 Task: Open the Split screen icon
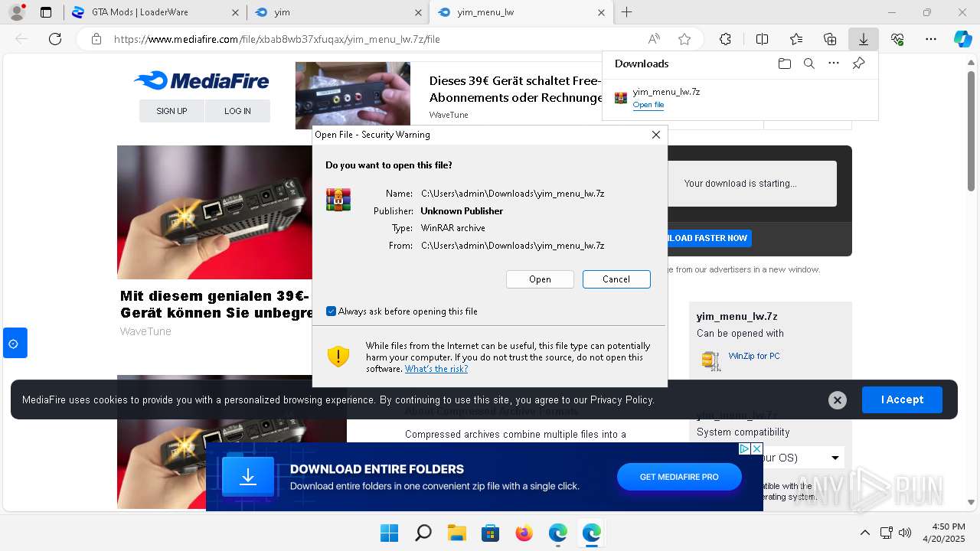coord(762,39)
